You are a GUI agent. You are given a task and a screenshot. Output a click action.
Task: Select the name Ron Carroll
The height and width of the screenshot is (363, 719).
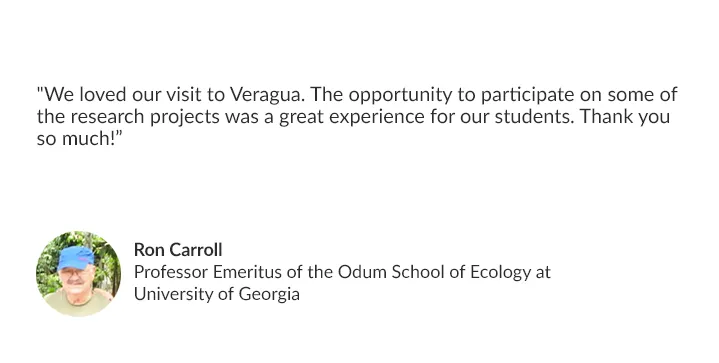click(x=178, y=250)
